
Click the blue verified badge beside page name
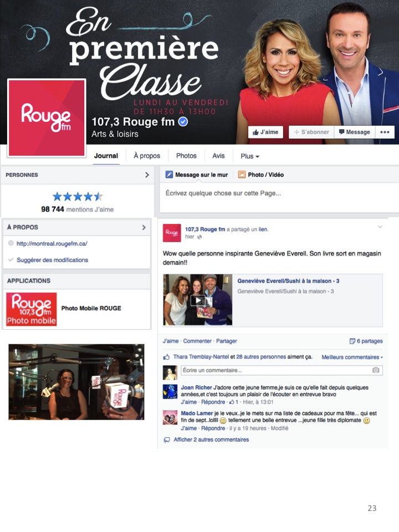183,121
